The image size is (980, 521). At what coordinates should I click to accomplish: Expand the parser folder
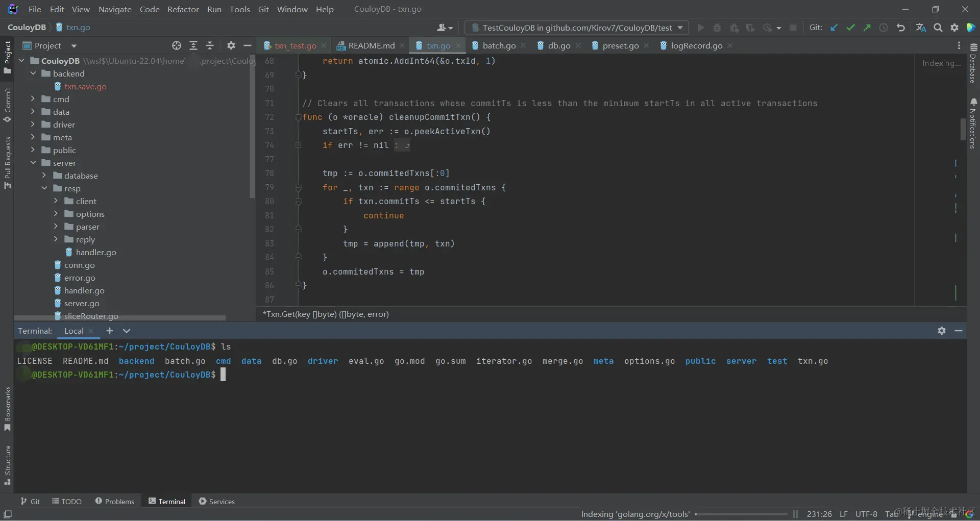click(56, 227)
